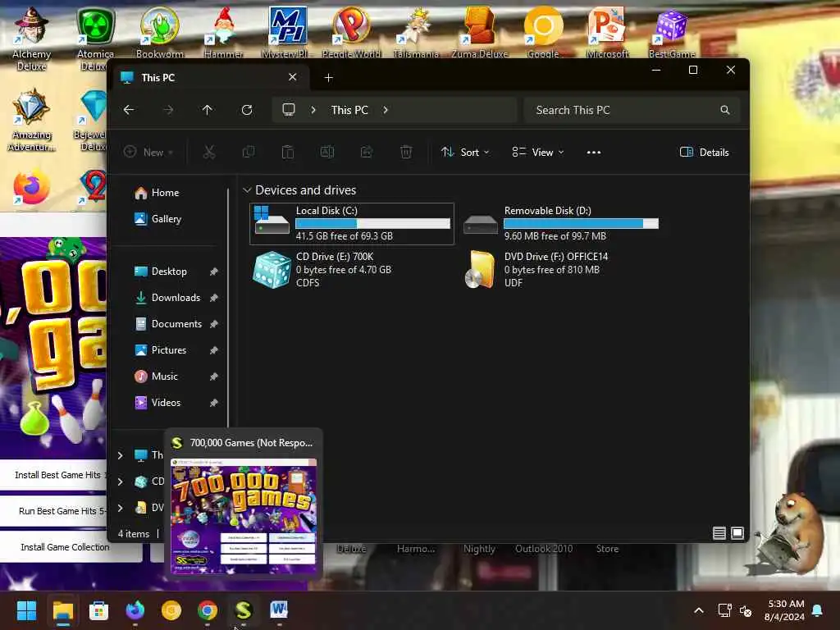Screen dimensions: 840x630
Task: Click the Windows Start button
Action: click(26, 610)
